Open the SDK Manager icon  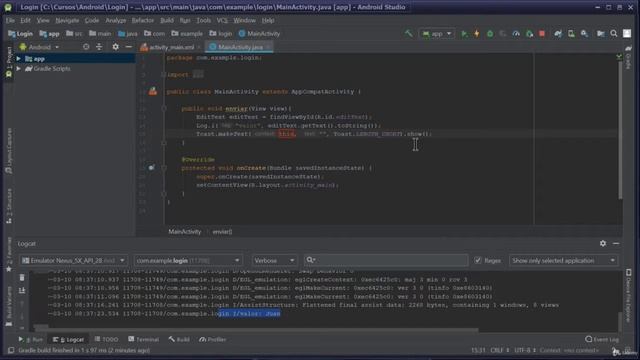(584, 34)
